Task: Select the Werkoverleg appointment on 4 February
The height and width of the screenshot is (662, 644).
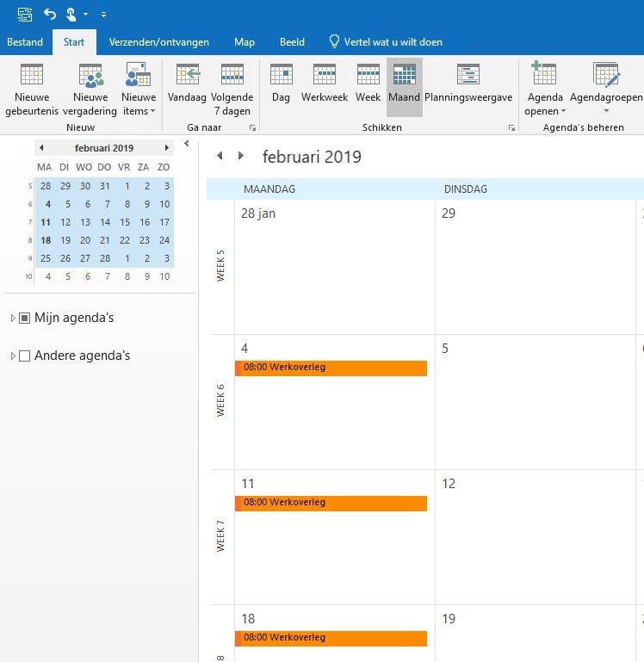Action: click(x=331, y=368)
